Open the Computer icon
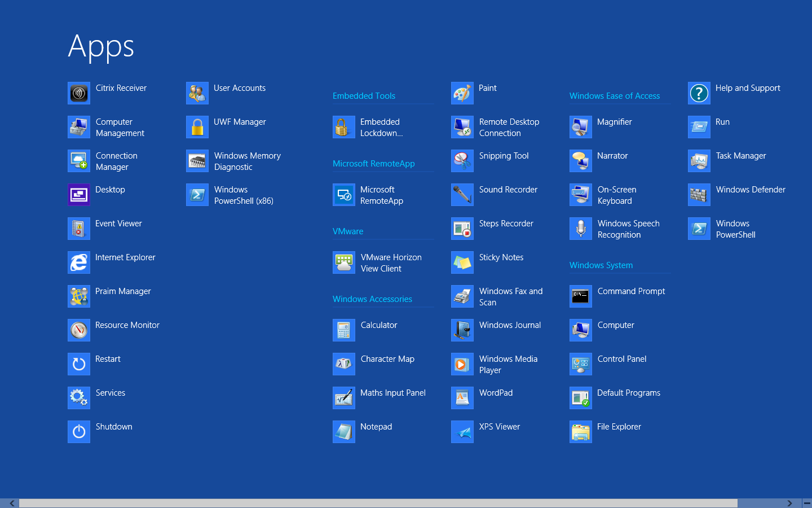 [x=581, y=330]
